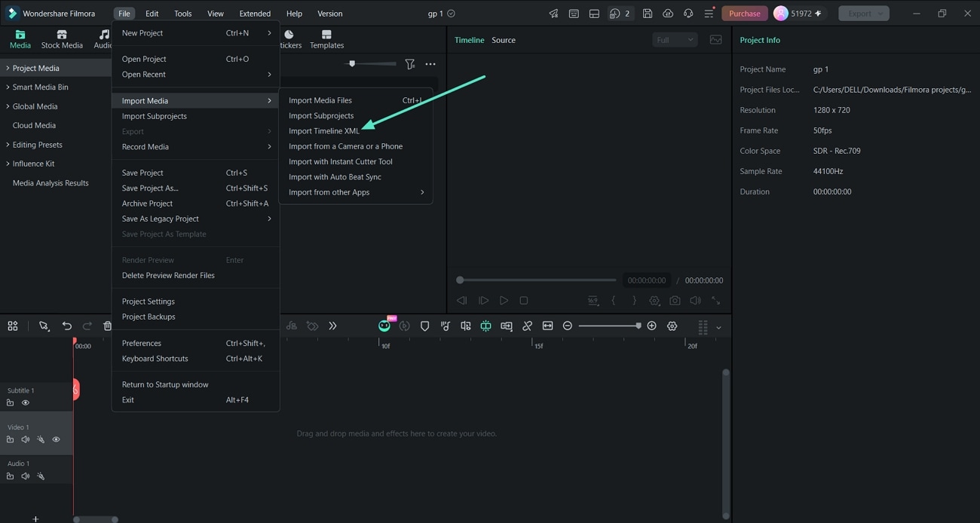Click the zoom out minus on timeline
Image resolution: width=980 pixels, height=523 pixels.
[568, 326]
